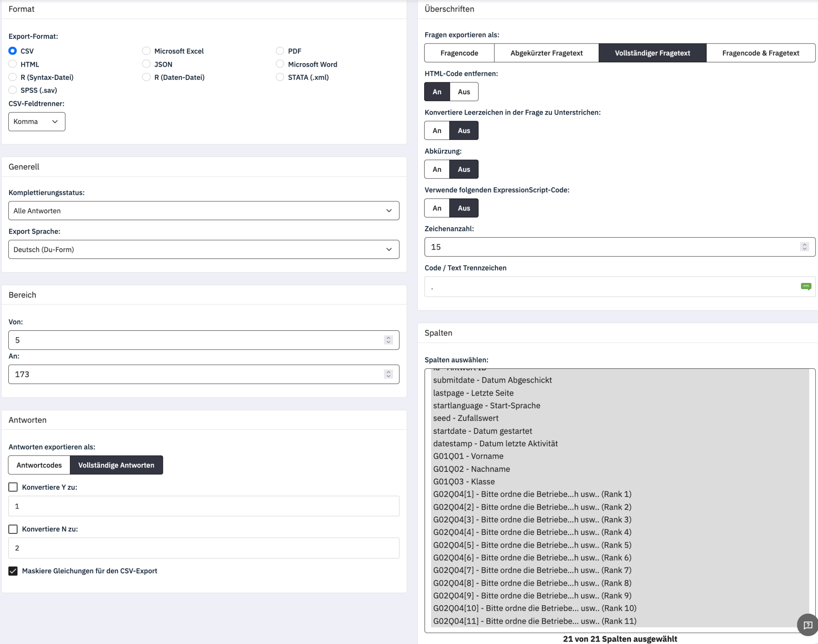818x644 pixels.
Task: Set HTML-Code entfernen to Aus
Action: coord(464,91)
